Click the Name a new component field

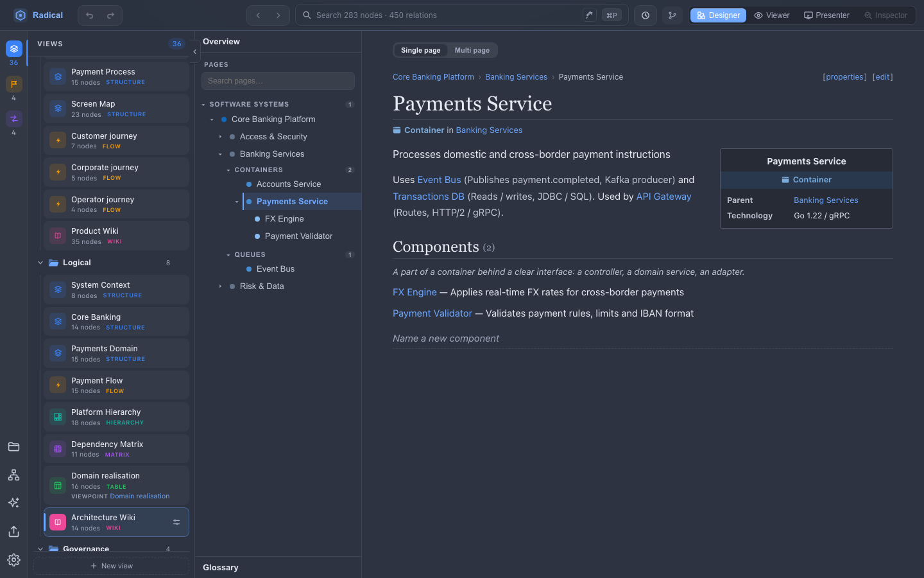[x=642, y=338]
